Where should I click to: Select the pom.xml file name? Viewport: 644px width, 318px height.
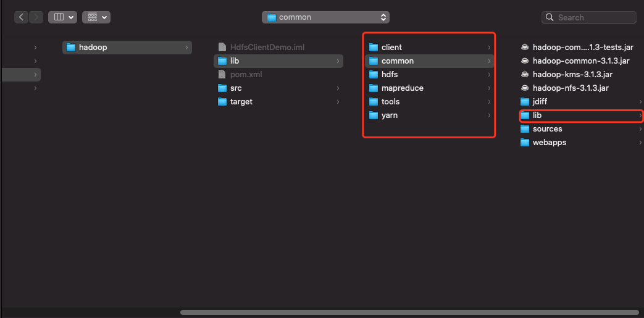click(x=246, y=74)
